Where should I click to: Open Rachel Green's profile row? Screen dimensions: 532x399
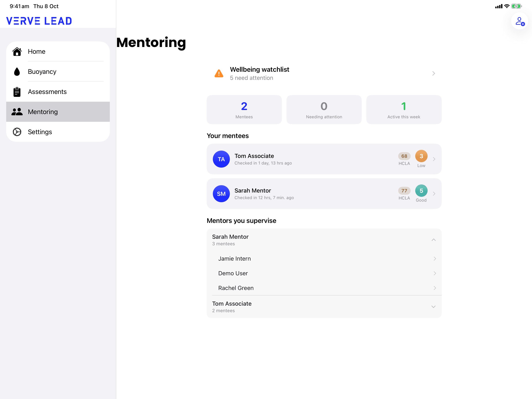coord(324,288)
